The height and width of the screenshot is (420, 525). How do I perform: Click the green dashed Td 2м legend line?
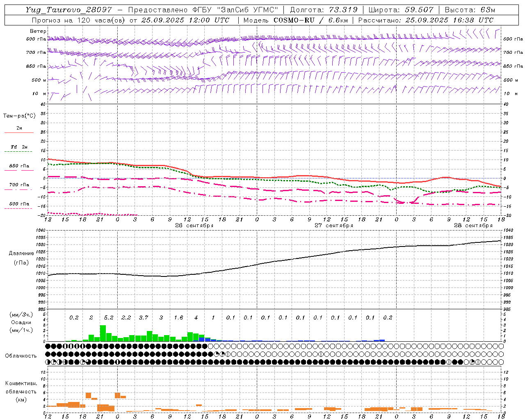point(18,151)
